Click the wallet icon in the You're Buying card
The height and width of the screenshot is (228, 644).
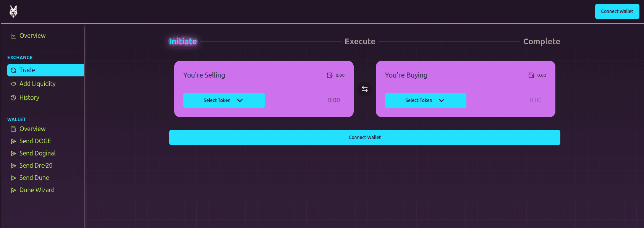[531, 75]
